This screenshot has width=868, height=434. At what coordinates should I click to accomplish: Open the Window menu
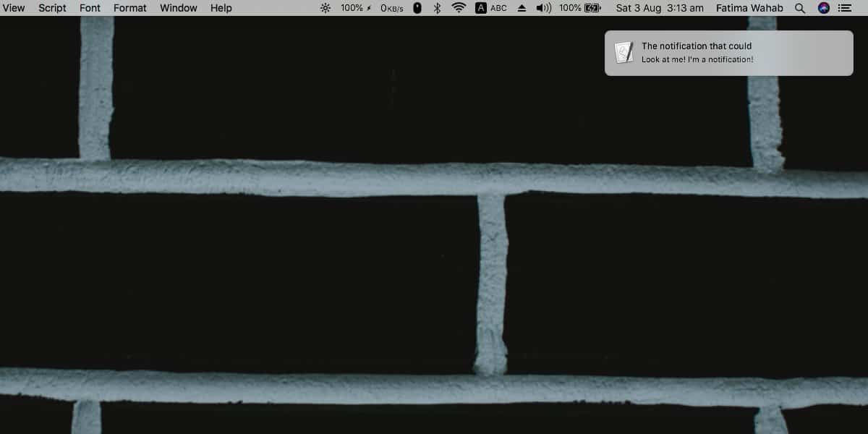tap(178, 8)
